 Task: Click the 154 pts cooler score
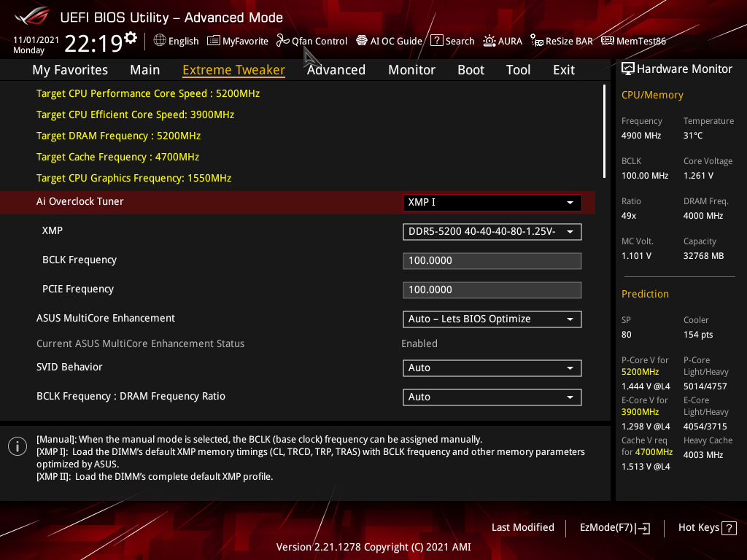[698, 335]
